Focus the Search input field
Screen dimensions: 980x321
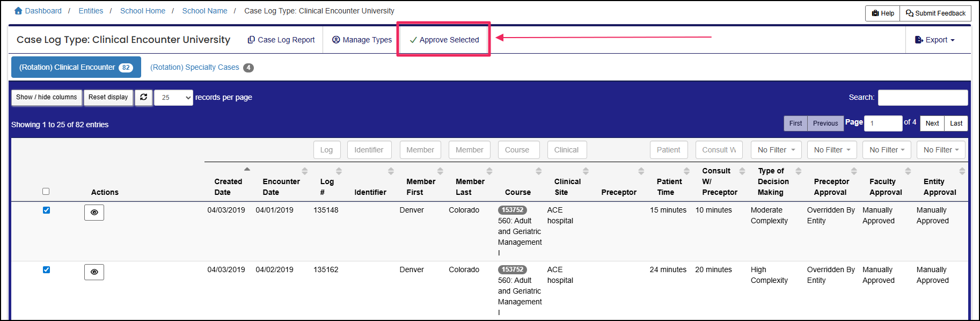point(923,97)
